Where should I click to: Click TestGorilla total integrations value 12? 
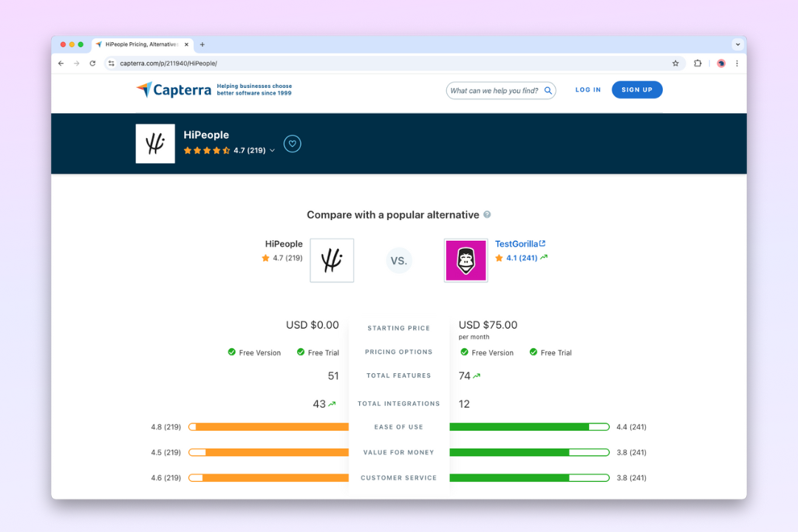(464, 403)
